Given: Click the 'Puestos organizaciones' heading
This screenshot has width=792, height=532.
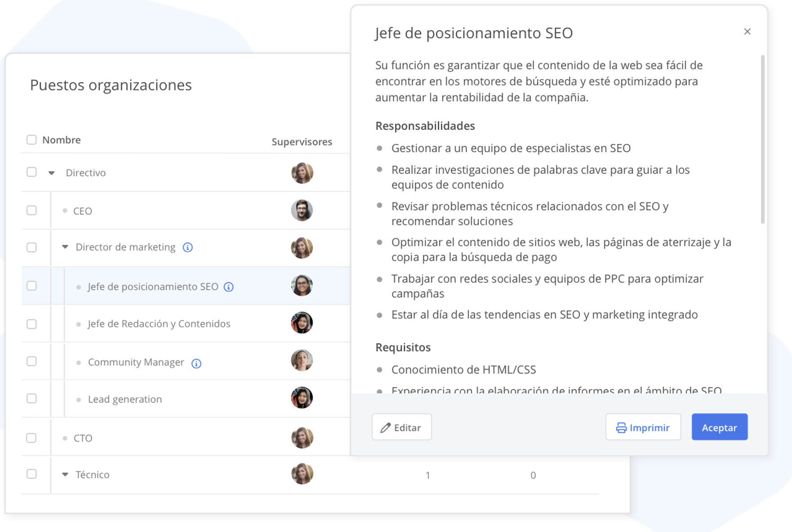Looking at the screenshot, I should tap(111, 85).
